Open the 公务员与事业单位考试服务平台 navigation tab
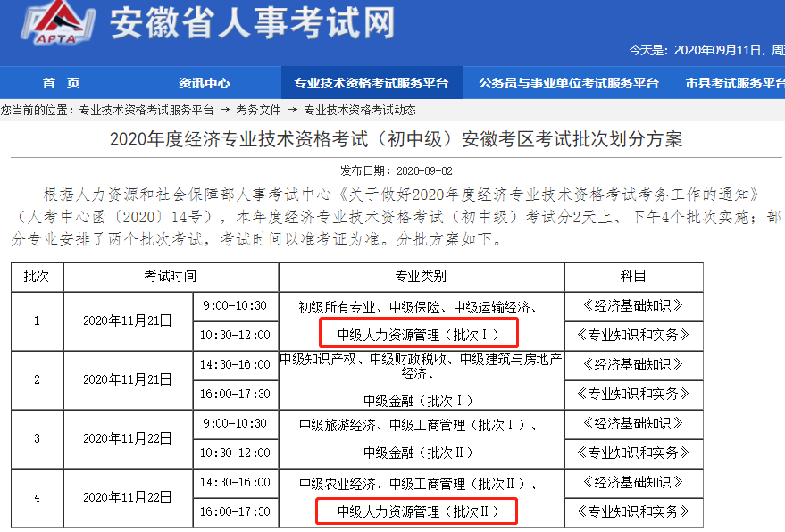 tap(569, 83)
